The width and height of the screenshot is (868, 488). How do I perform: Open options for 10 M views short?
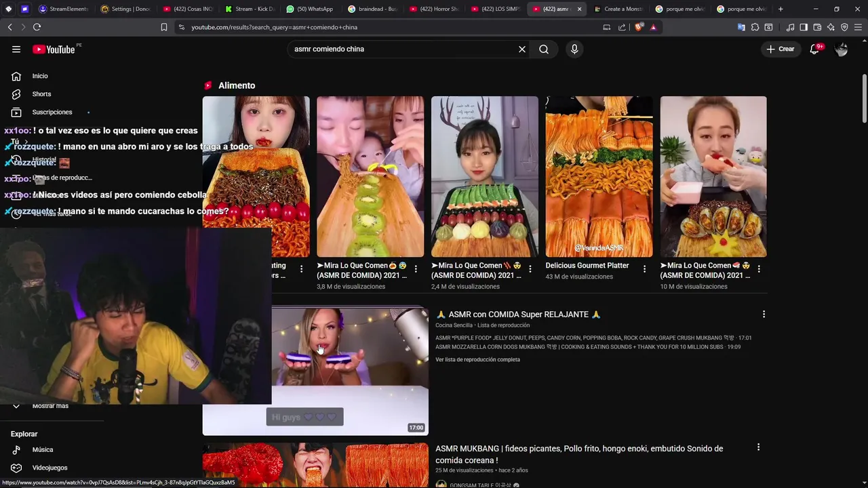(x=759, y=269)
